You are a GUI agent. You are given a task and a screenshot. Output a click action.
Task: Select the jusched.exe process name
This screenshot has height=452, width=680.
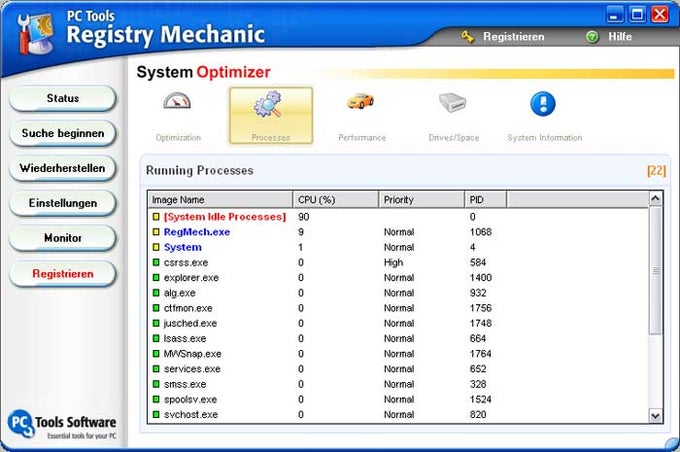190,323
